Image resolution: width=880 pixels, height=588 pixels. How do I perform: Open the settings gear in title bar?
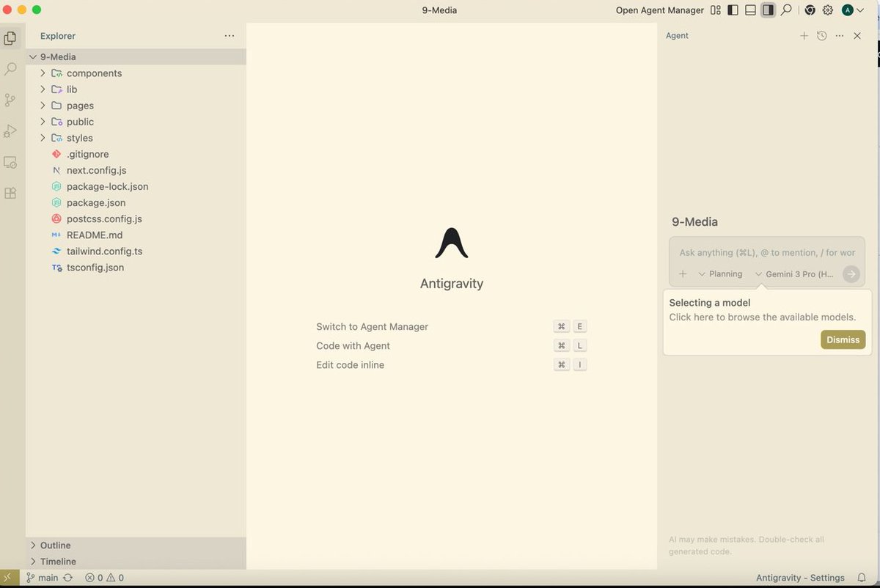[827, 10]
